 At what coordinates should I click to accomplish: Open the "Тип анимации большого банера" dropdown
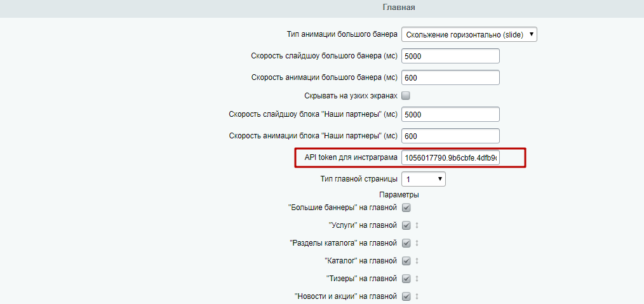pos(469,35)
